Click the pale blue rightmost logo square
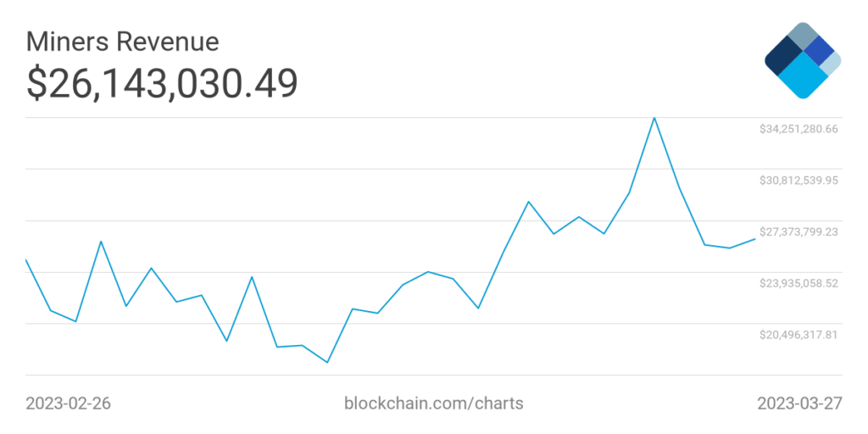This screenshot has width=868, height=434. click(832, 62)
